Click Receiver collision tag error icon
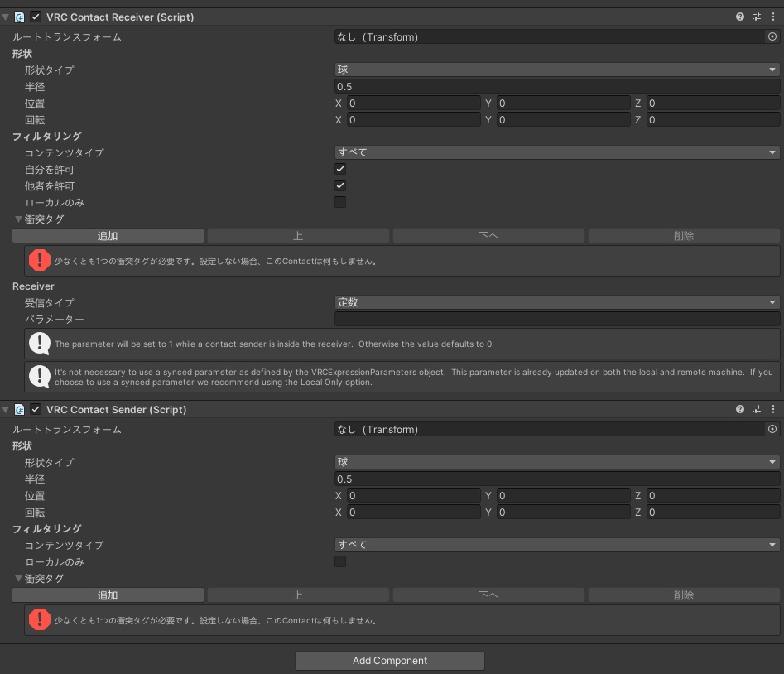This screenshot has width=784, height=674. pos(40,261)
